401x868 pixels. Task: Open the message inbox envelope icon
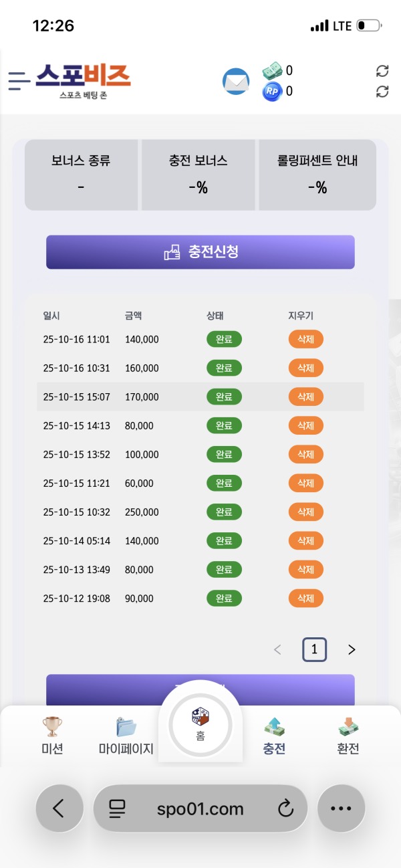[x=235, y=81]
